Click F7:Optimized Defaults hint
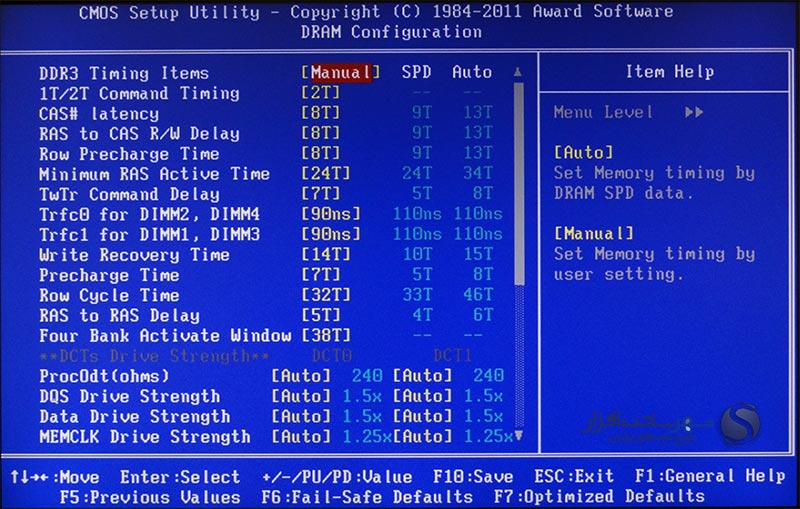The height and width of the screenshot is (509, 800). tap(599, 496)
